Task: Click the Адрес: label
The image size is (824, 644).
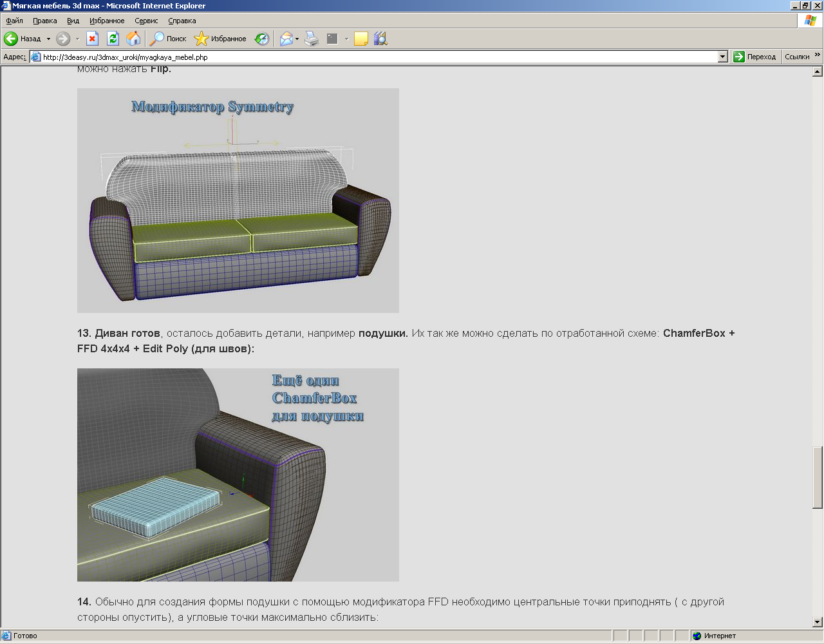Action: 15,57
